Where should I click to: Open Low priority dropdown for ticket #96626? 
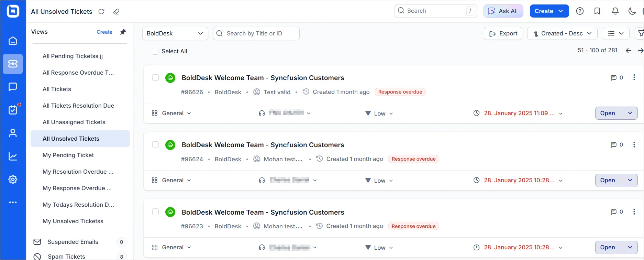pyautogui.click(x=379, y=113)
